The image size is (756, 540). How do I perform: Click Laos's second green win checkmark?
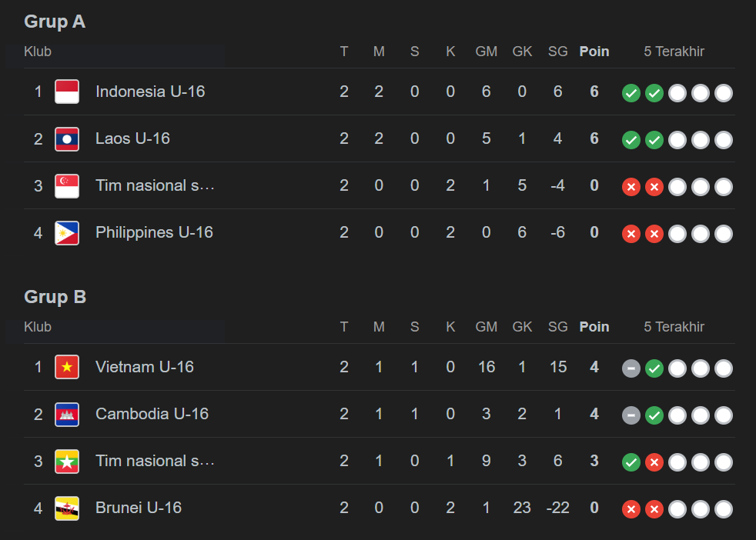click(654, 140)
